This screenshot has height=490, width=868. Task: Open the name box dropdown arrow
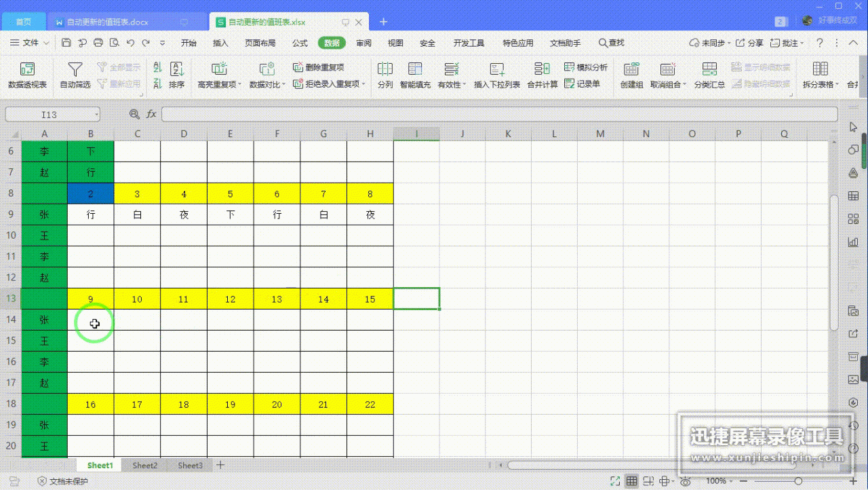97,115
